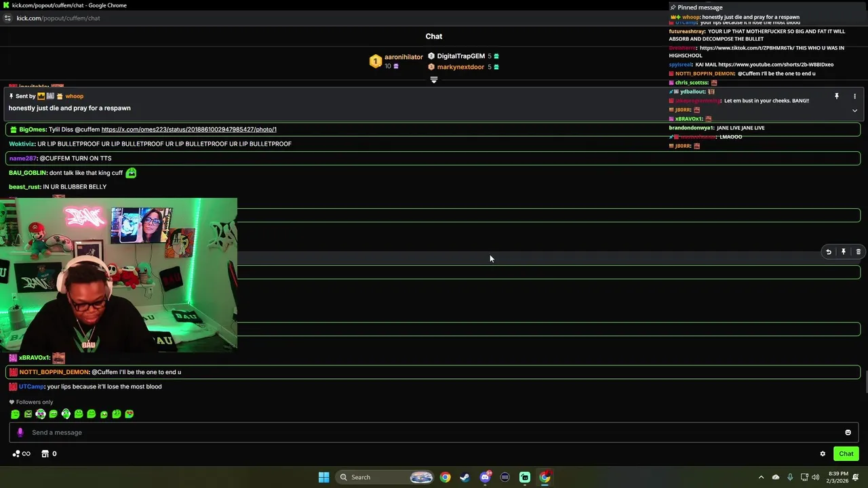Open the Discord taskbar icon

coord(485,477)
